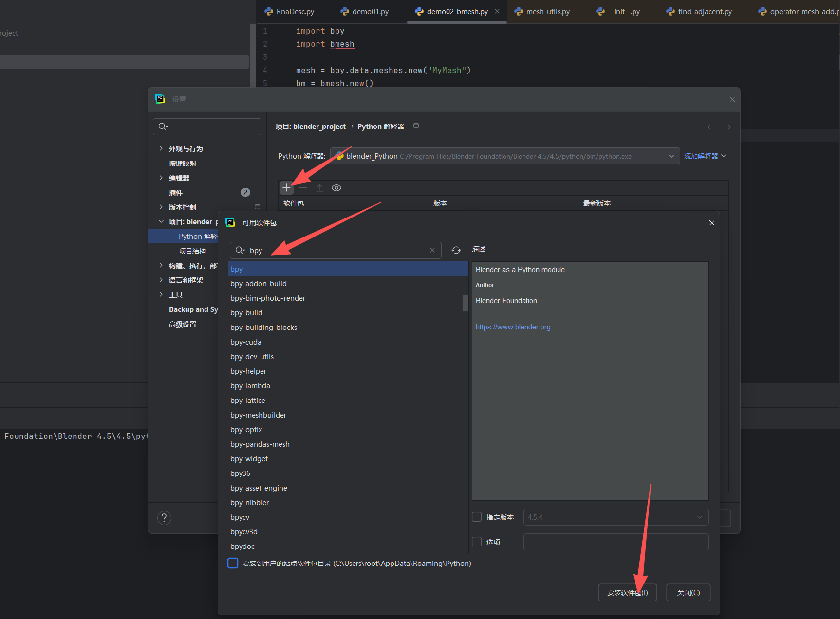Toggle show early releases eye icon

pos(336,188)
